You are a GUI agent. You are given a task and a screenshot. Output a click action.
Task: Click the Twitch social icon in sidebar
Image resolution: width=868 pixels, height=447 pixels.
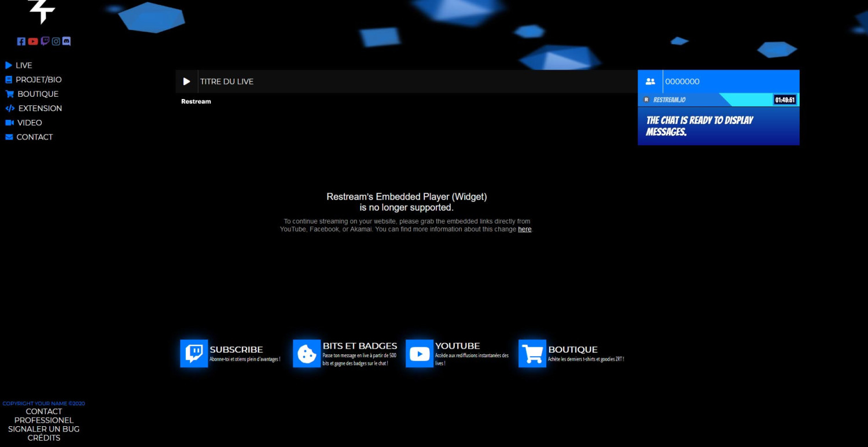tap(45, 41)
